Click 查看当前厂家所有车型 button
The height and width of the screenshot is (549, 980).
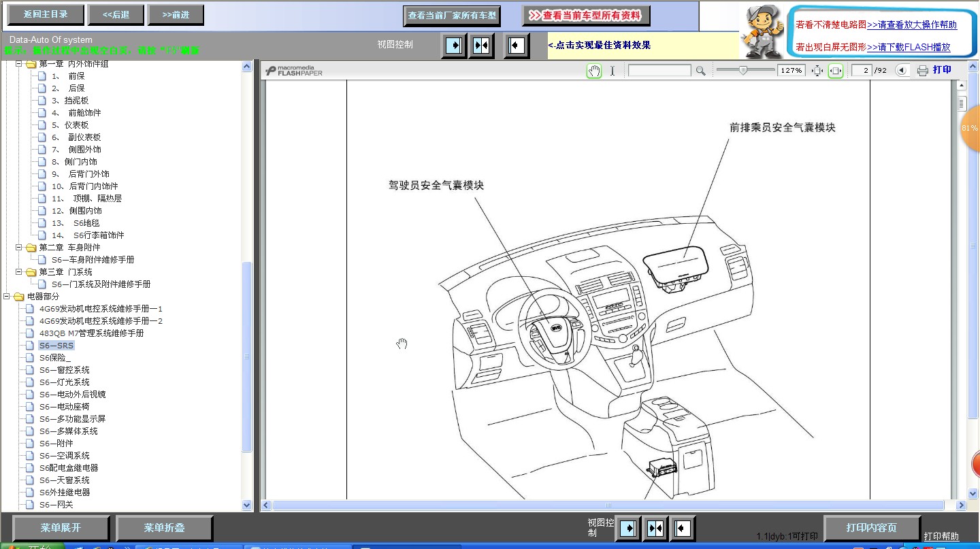tap(452, 15)
